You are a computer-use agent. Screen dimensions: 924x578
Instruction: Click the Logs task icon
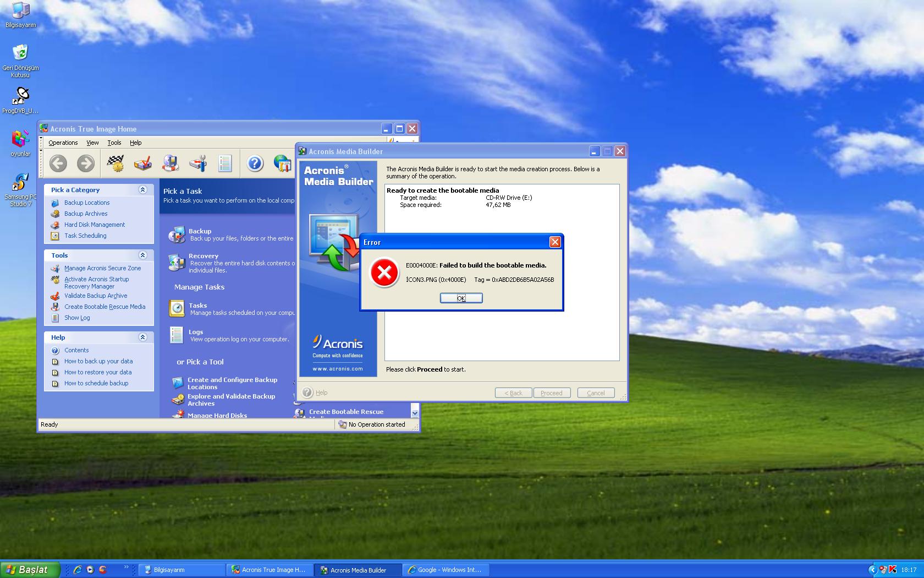point(177,335)
